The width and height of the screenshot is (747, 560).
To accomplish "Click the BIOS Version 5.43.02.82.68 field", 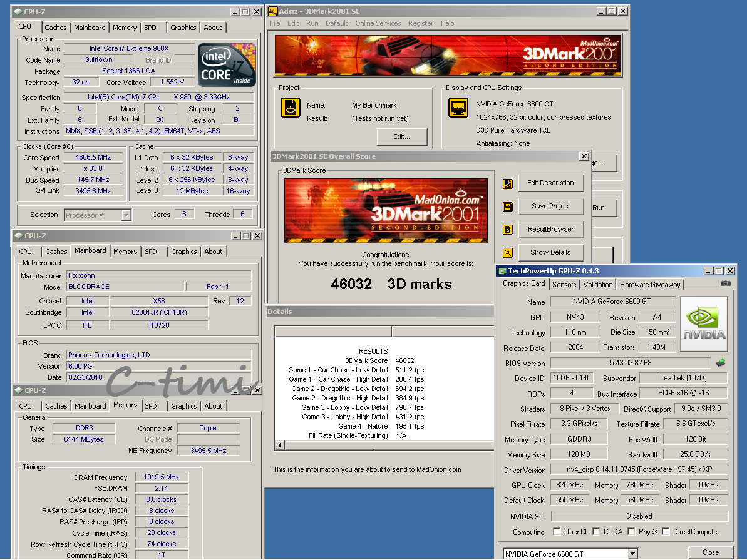I will [x=631, y=363].
